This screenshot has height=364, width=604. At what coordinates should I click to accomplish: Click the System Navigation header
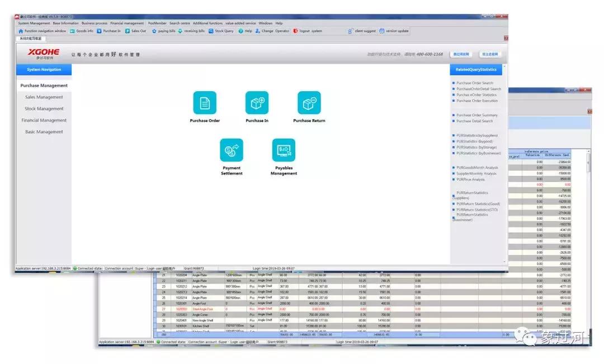click(x=44, y=70)
